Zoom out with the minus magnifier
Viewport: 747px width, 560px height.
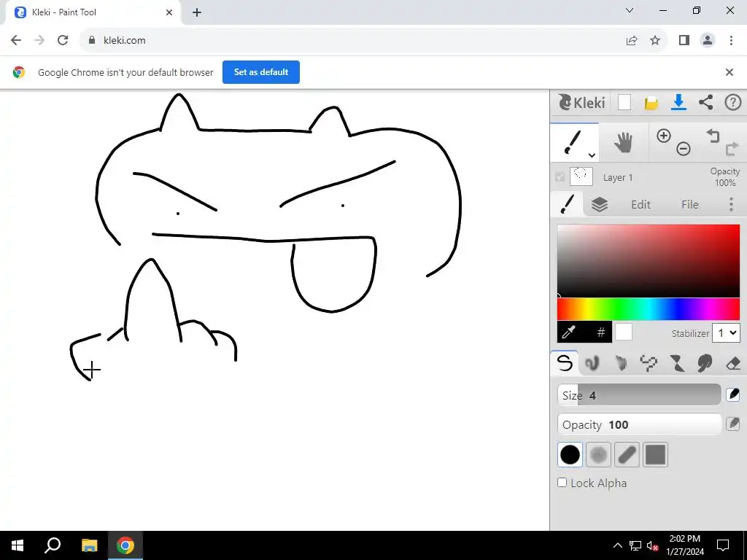point(683,149)
